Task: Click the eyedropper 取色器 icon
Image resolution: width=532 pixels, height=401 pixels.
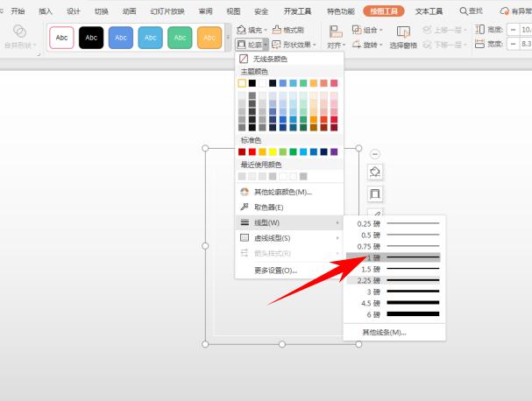Action: click(245, 208)
